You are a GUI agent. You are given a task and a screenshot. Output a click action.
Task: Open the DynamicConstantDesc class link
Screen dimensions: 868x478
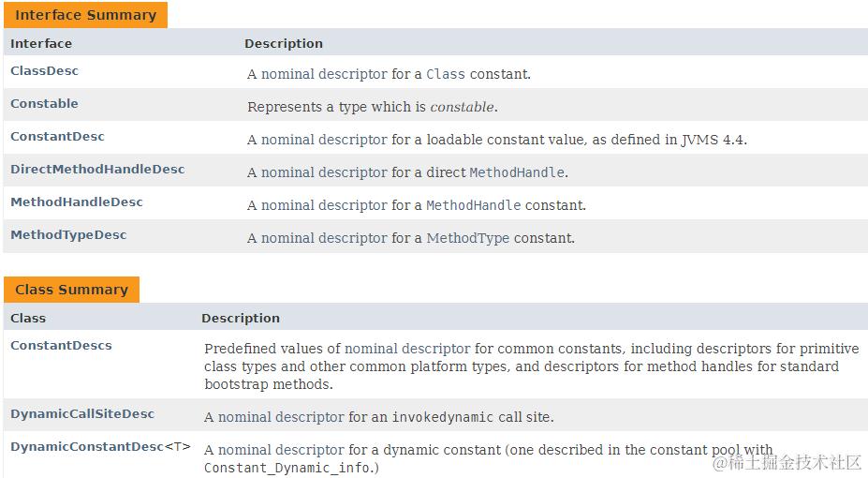click(87, 447)
